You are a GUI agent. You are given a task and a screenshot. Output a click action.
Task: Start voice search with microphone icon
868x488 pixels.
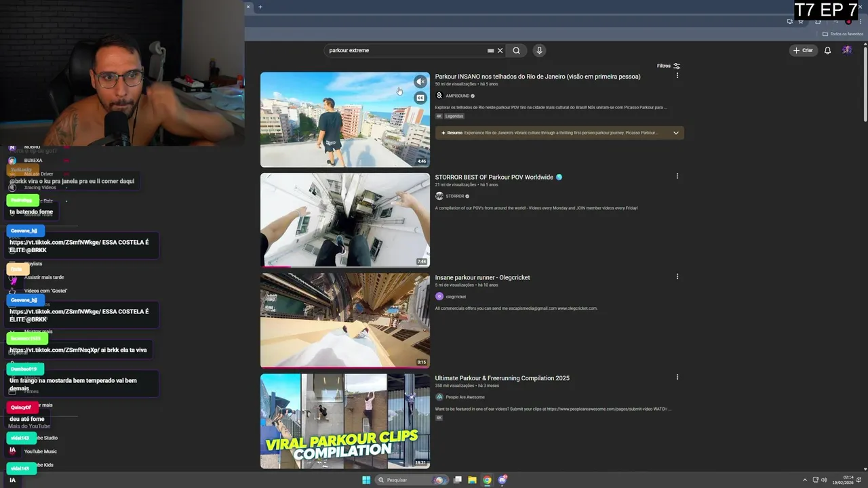pyautogui.click(x=539, y=50)
